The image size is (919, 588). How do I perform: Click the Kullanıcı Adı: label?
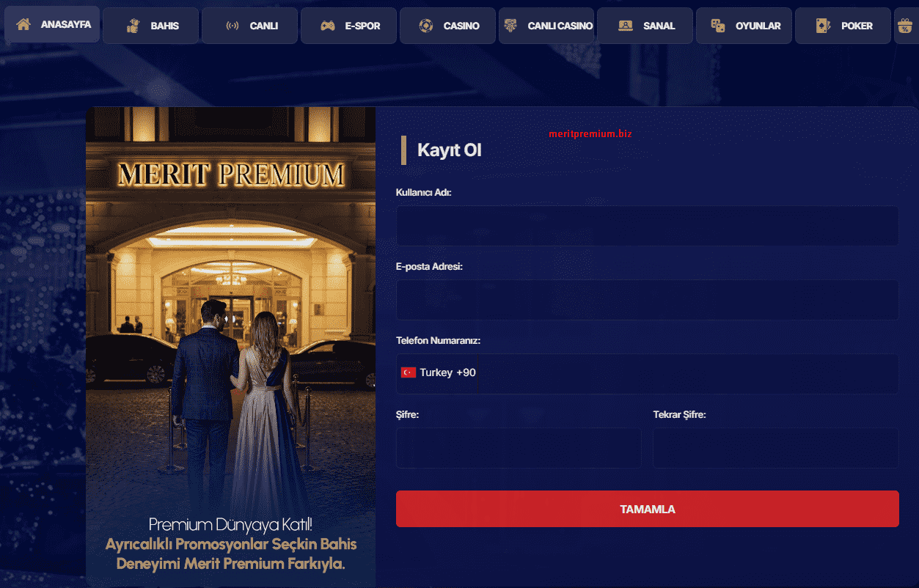(x=423, y=192)
